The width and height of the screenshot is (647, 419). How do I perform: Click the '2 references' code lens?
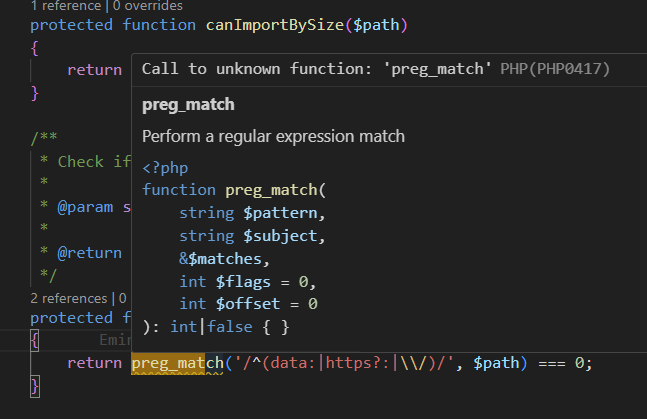tap(68, 298)
